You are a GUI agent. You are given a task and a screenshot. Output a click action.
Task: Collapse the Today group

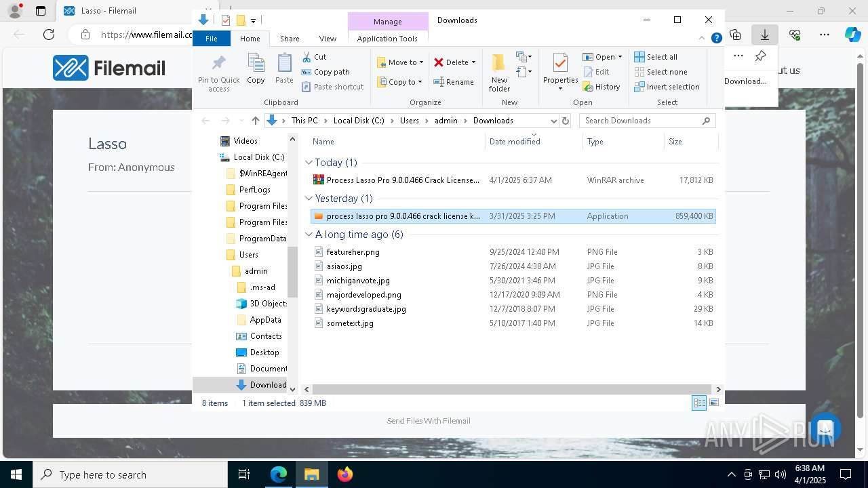[309, 163]
